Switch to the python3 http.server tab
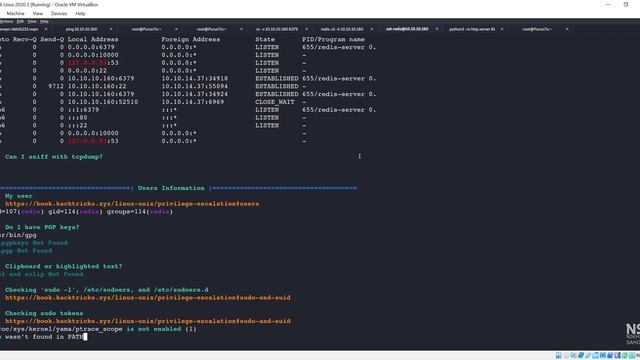 pos(472,29)
